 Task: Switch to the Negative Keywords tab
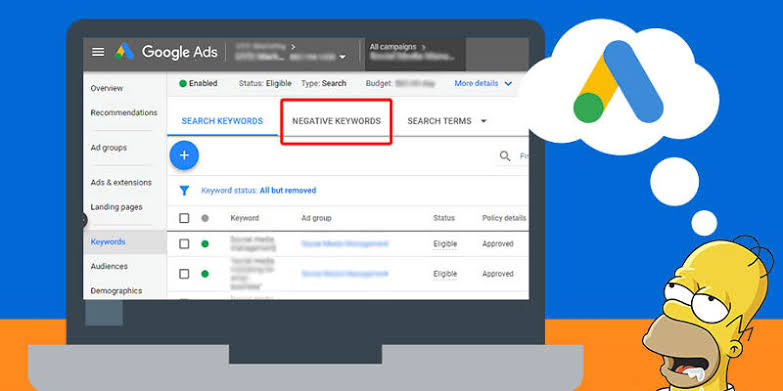(x=337, y=121)
